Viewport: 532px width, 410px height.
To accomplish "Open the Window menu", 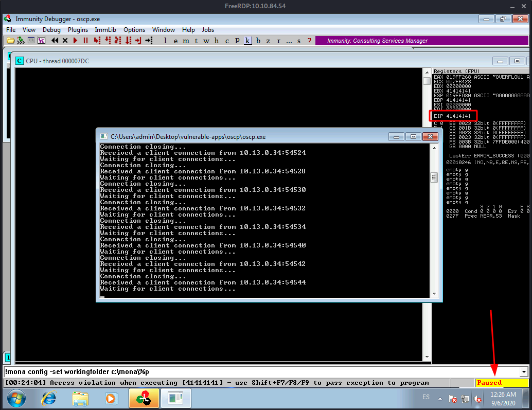I will click(164, 30).
